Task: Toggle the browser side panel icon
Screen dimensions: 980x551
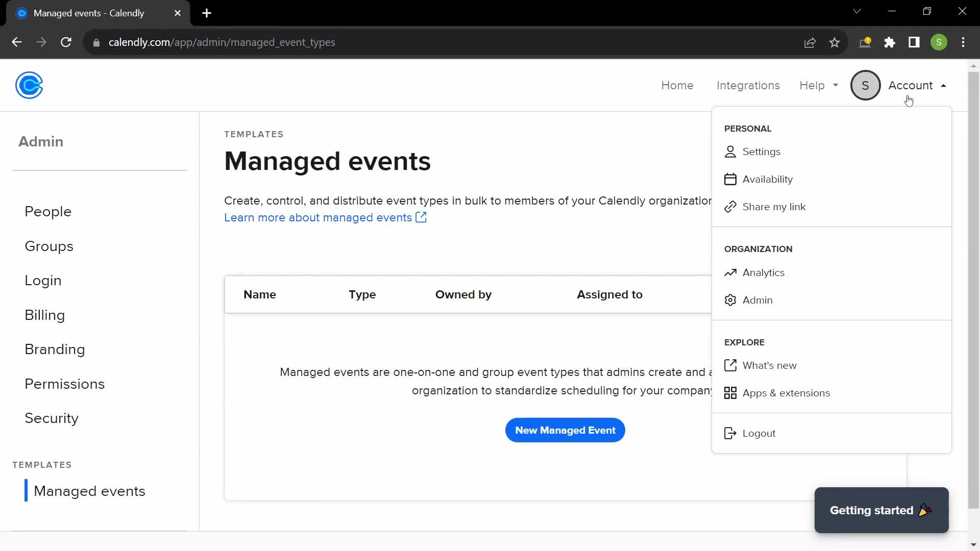Action: [914, 42]
